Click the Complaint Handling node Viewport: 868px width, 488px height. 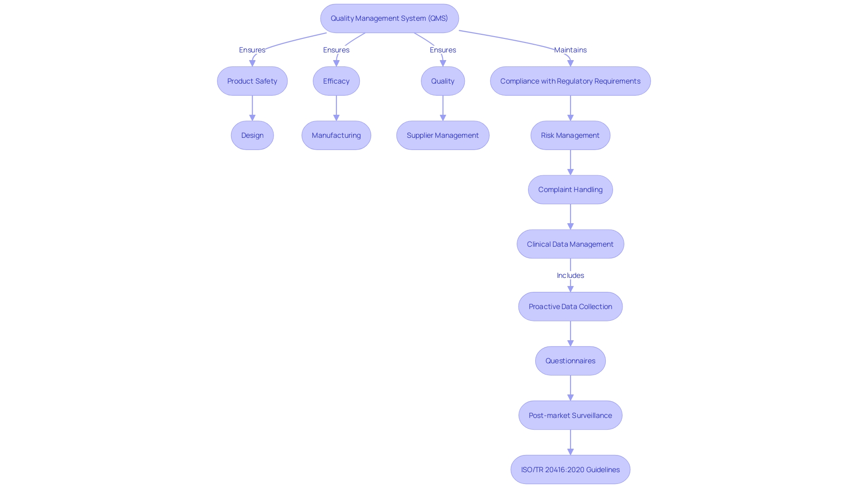(570, 189)
